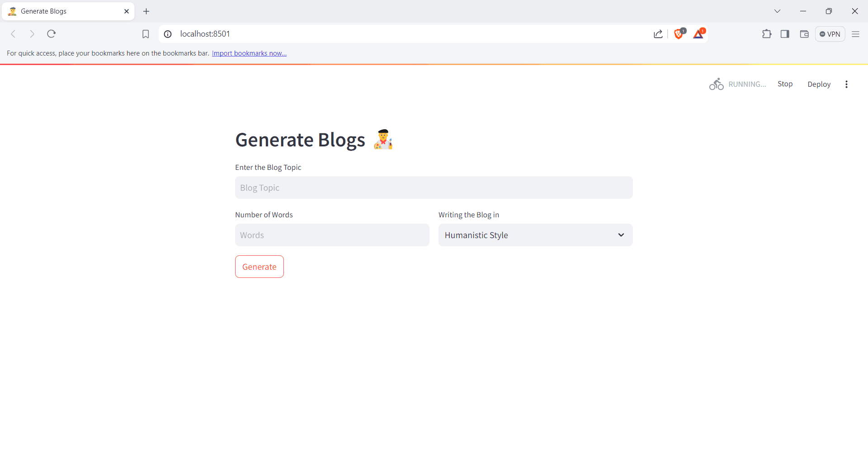The height and width of the screenshot is (455, 868).
Task: Open the browser hamburger main menu
Action: pyautogui.click(x=855, y=34)
